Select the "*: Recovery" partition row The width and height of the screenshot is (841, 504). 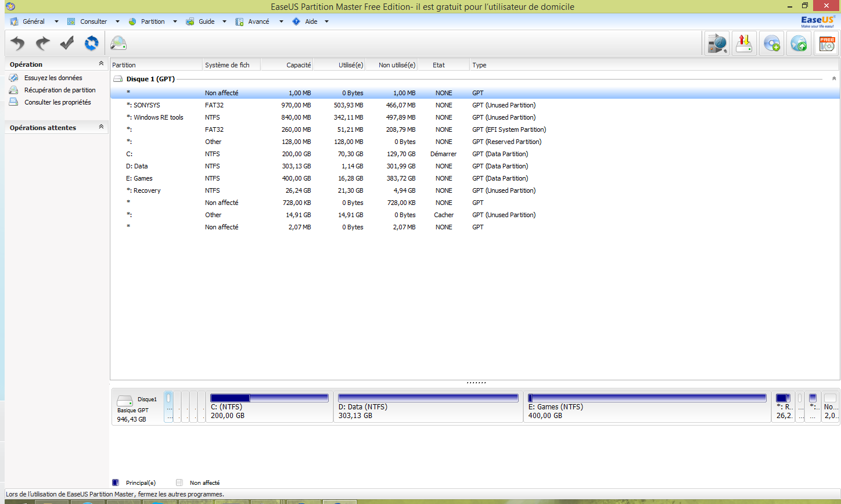coord(475,190)
